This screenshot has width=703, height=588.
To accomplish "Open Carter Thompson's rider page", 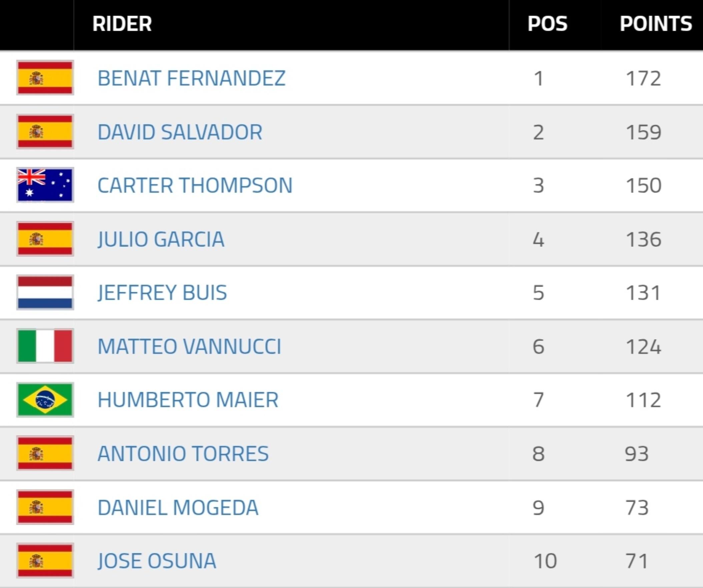I will (195, 185).
